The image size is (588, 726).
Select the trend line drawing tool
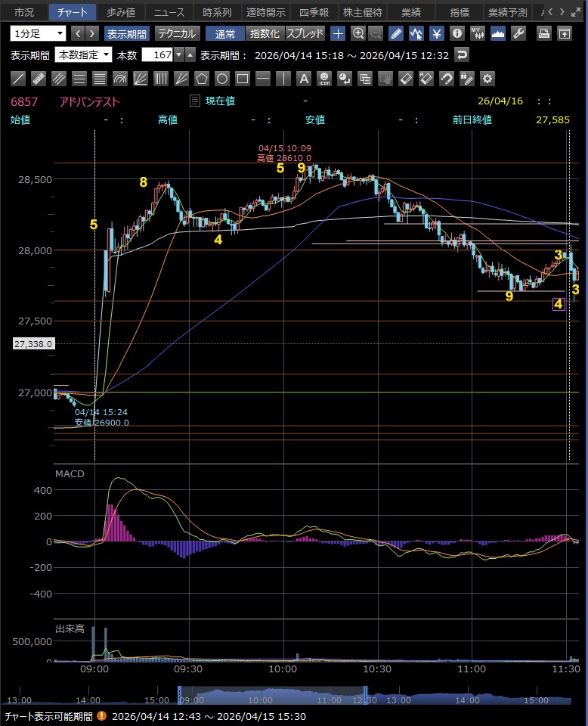point(19,79)
